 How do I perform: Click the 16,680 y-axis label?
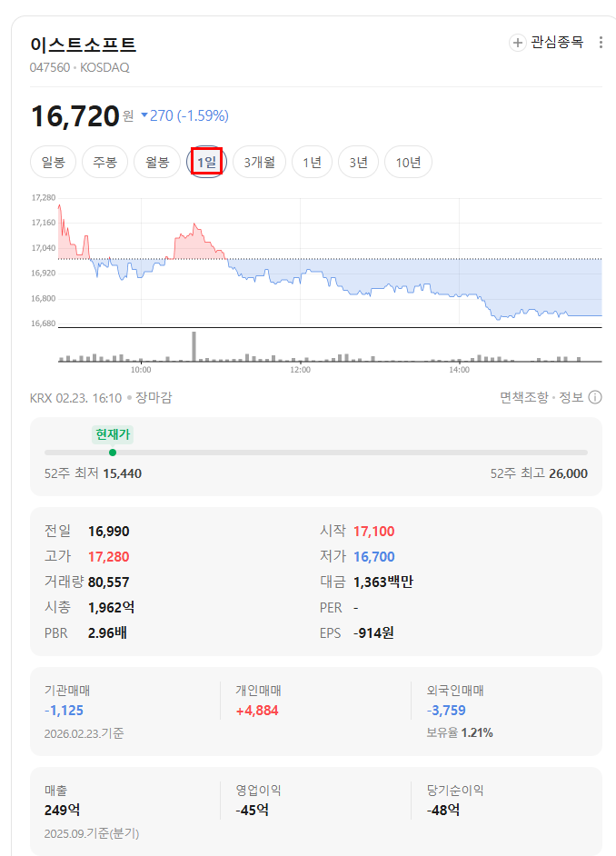click(x=44, y=323)
